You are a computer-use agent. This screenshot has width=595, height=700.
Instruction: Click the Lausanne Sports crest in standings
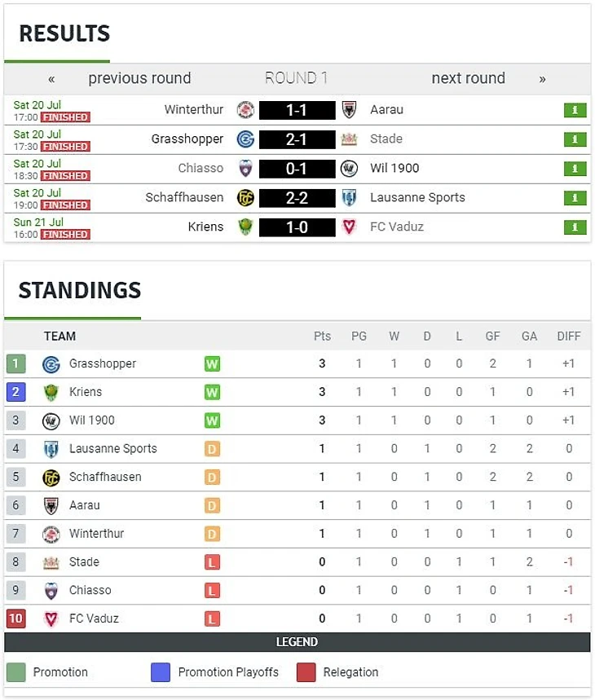pyautogui.click(x=51, y=449)
